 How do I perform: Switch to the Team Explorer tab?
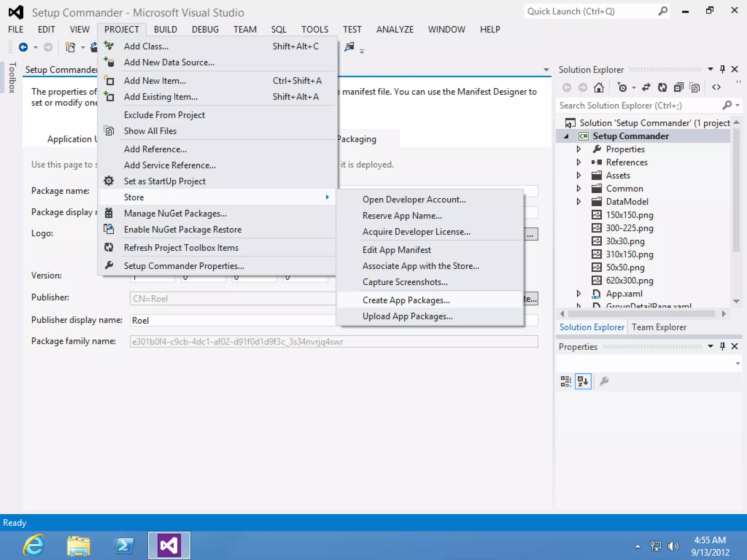pos(659,327)
